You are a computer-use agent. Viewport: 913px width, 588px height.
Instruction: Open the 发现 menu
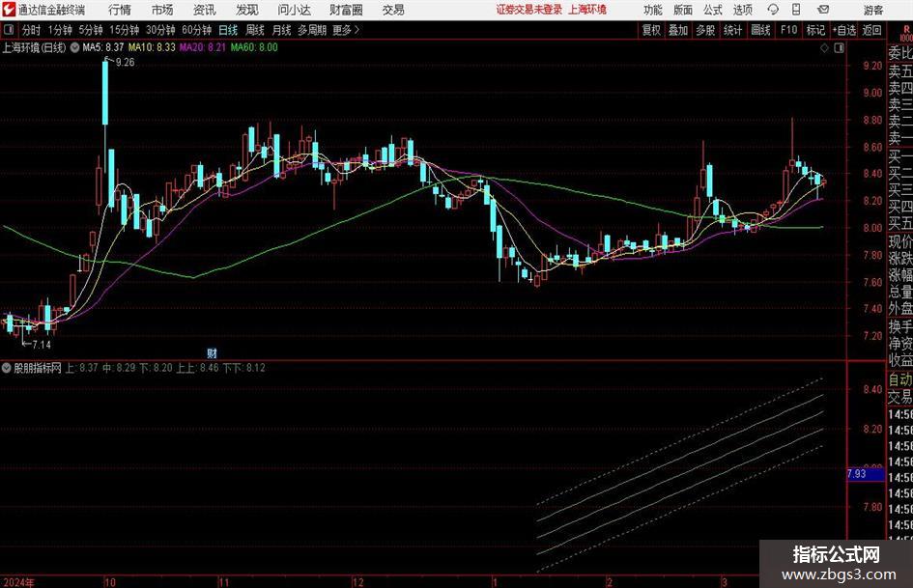tap(247, 10)
